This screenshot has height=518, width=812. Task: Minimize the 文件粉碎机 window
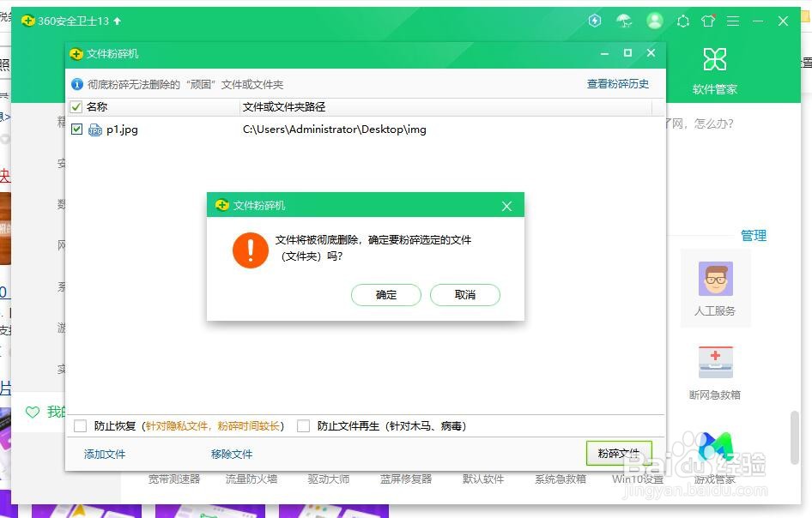pyautogui.click(x=604, y=53)
